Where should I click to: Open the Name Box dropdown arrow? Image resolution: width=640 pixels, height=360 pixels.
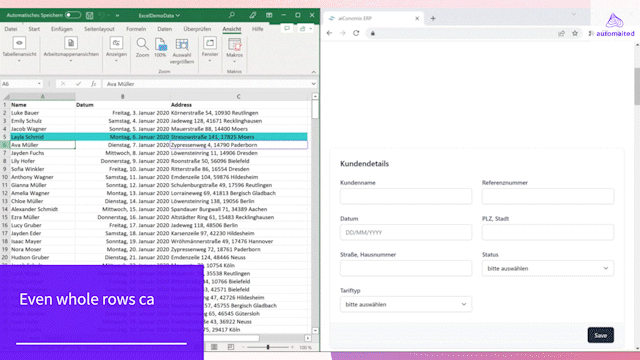coord(39,84)
